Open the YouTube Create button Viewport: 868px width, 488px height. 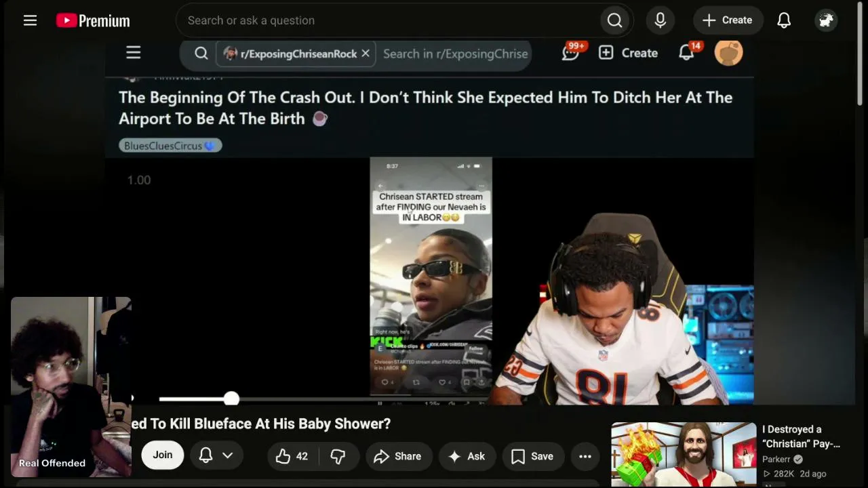pyautogui.click(x=728, y=20)
